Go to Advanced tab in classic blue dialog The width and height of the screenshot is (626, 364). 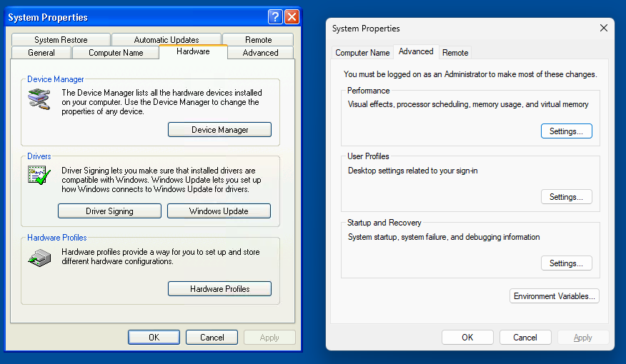260,53
